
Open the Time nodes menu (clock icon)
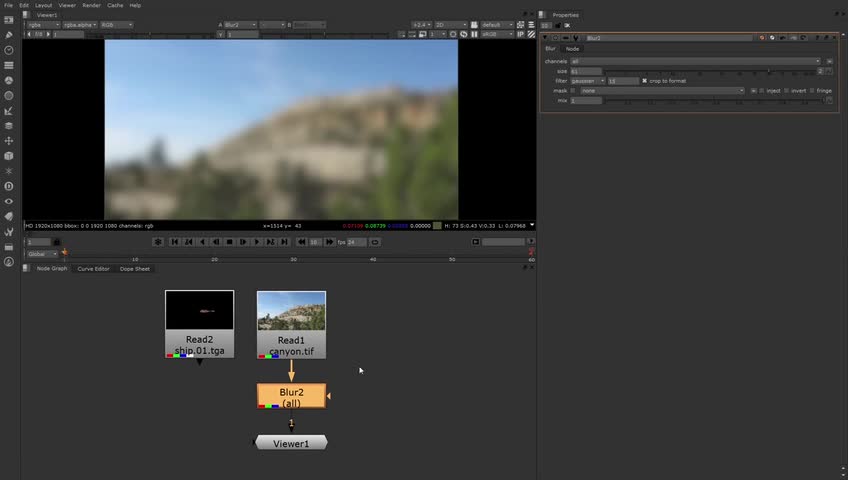pyautogui.click(x=9, y=50)
